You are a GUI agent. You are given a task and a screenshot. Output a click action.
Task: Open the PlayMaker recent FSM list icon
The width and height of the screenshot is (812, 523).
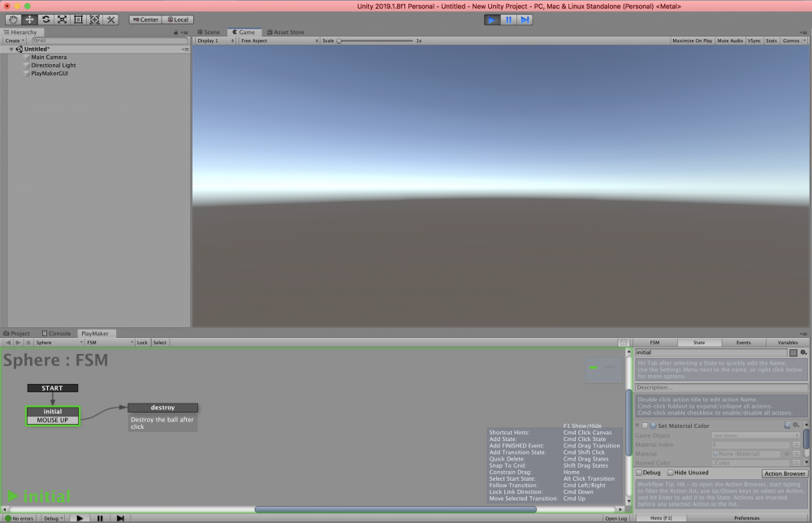[x=28, y=342]
